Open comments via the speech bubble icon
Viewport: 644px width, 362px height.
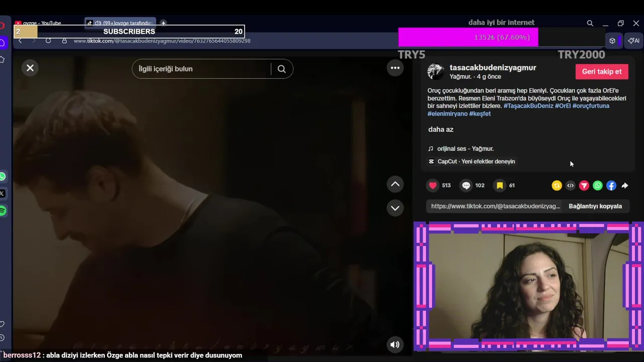(466, 186)
